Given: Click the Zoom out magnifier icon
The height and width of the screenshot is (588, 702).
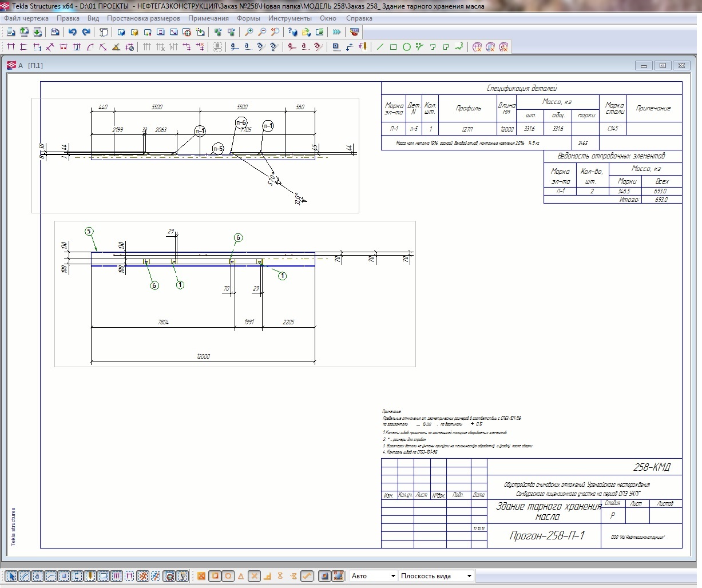Looking at the screenshot, I should tap(261, 33).
